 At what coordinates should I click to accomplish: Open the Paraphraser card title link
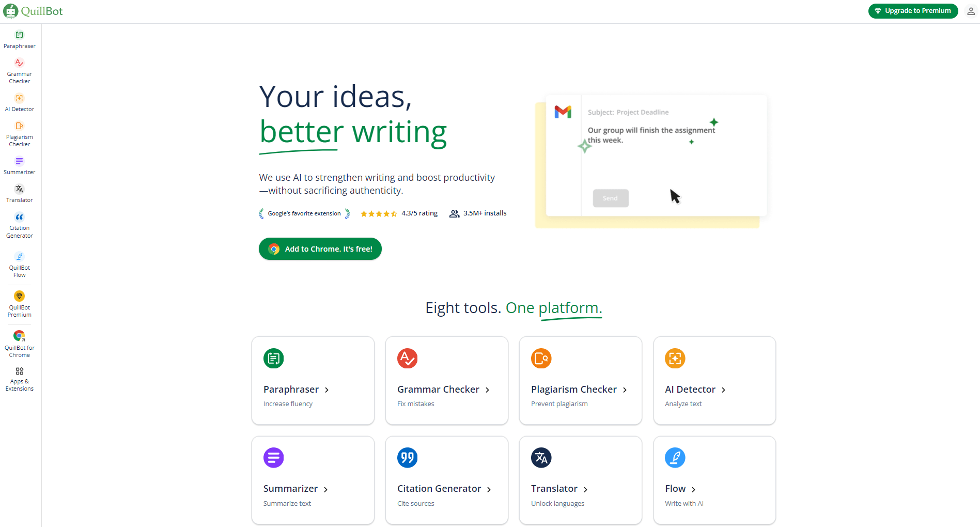coord(291,389)
